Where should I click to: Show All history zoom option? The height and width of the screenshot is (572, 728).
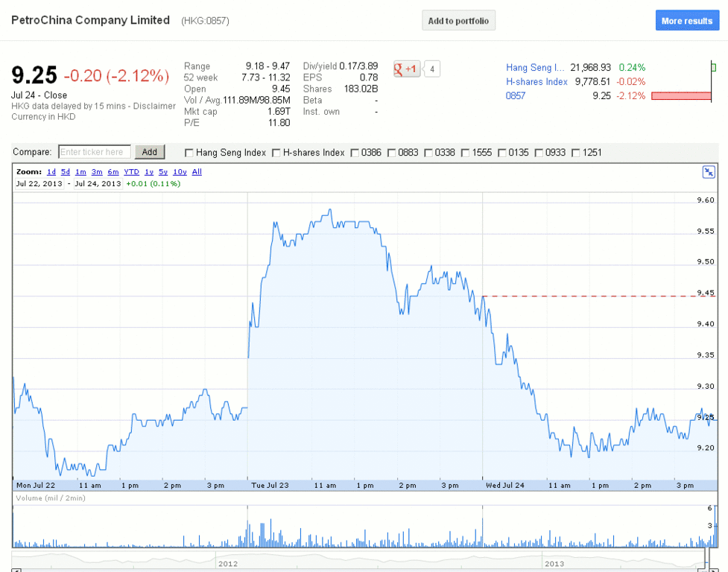(197, 171)
